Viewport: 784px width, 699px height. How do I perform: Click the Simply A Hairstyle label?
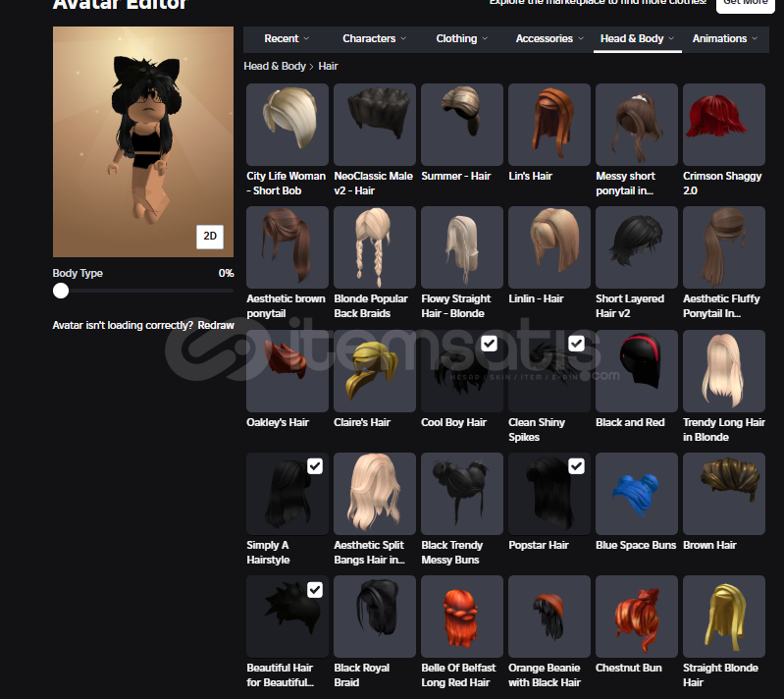[x=268, y=553]
